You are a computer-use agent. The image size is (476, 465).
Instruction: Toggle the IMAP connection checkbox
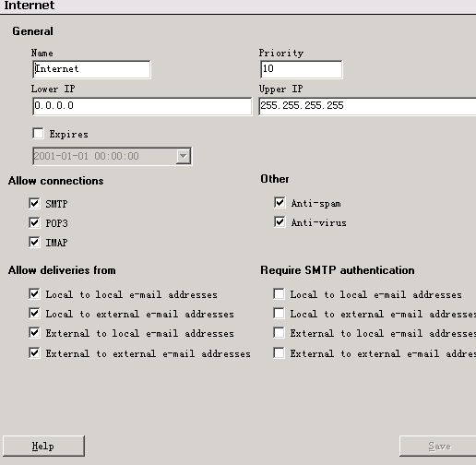tap(34, 242)
